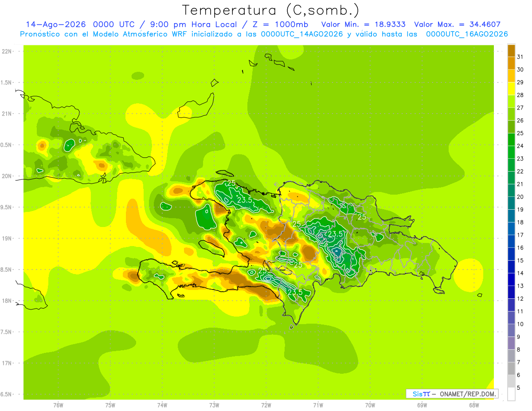Viewport: 532px width, 411px height.
Task: Select the date '14-Ago-2026' in header
Action: pos(55,24)
